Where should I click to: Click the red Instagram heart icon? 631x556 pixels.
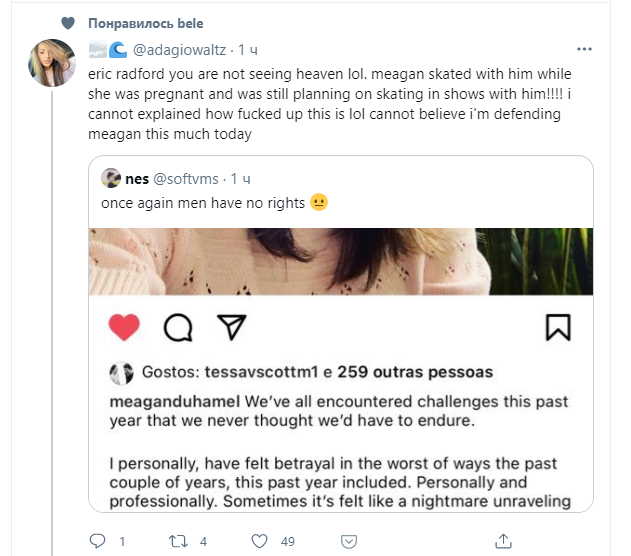(125, 327)
